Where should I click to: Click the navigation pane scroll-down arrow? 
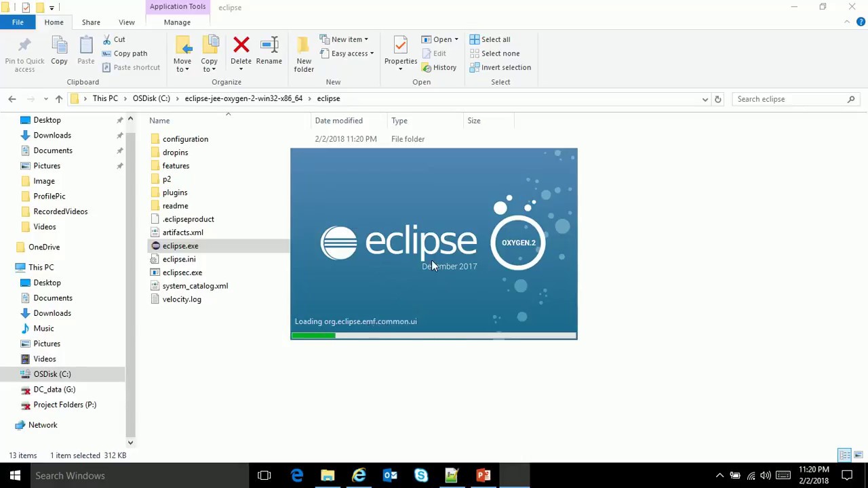point(130,443)
